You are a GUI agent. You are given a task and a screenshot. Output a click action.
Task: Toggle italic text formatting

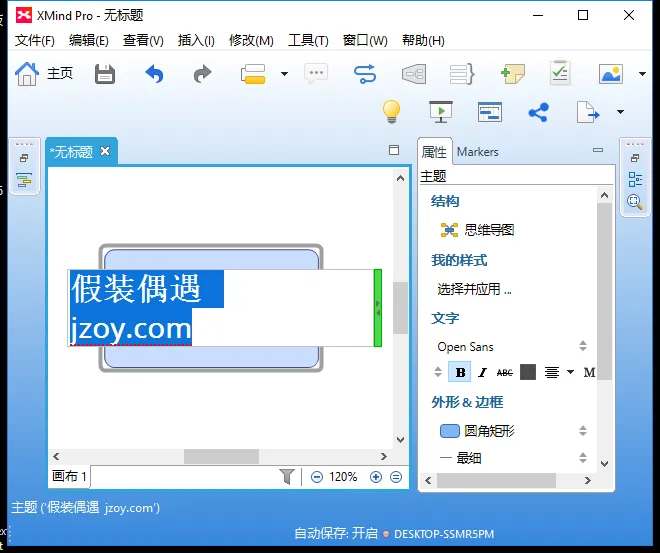pos(482,373)
